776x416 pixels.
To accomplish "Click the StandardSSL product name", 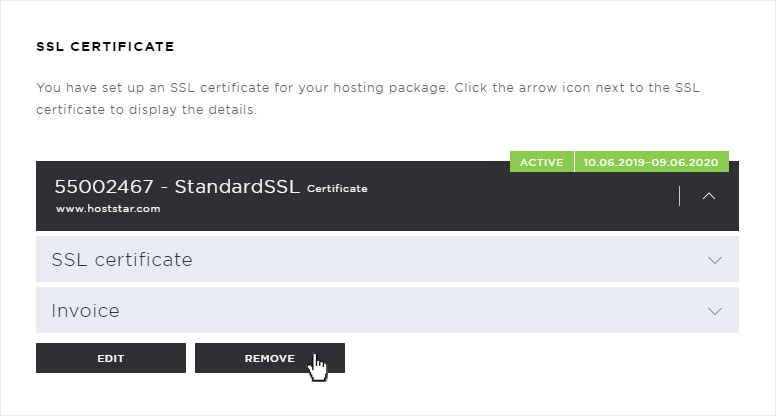I will point(237,187).
